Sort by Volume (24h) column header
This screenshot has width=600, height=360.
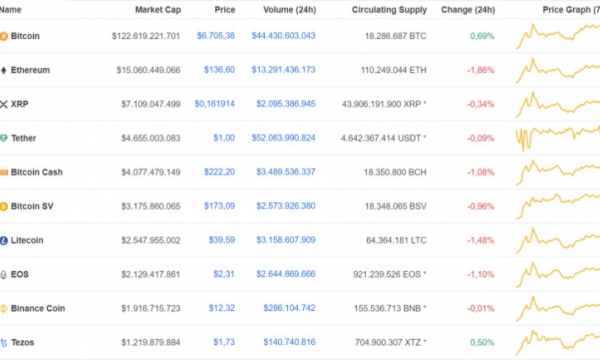click(289, 10)
